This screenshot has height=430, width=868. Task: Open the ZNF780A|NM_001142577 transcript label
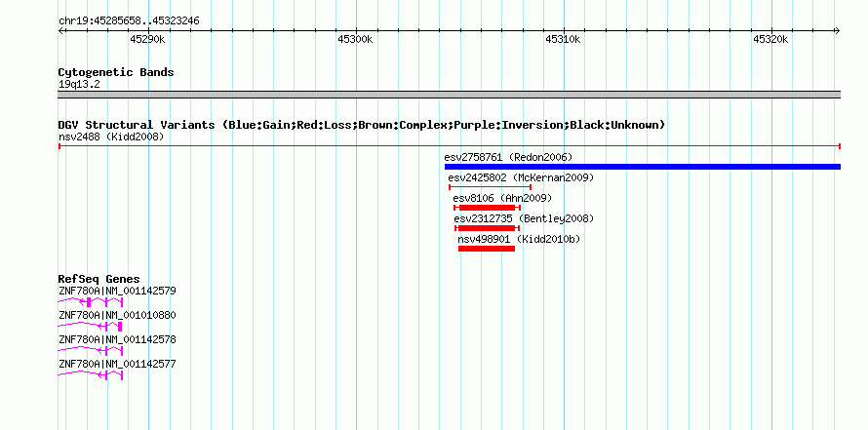[117, 364]
